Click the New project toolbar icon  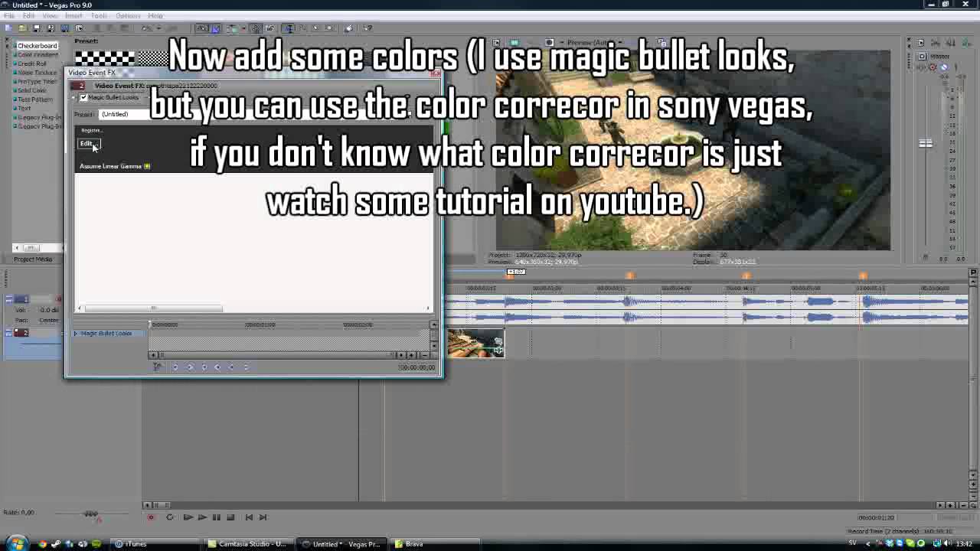pos(8,28)
